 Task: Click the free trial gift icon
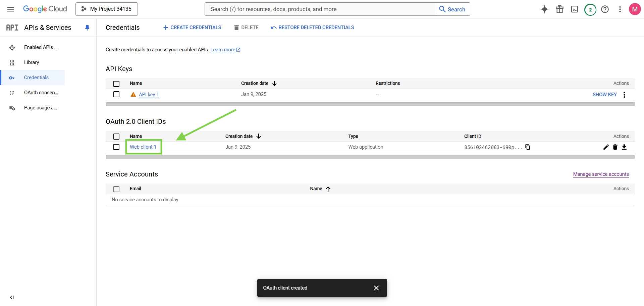(x=559, y=9)
